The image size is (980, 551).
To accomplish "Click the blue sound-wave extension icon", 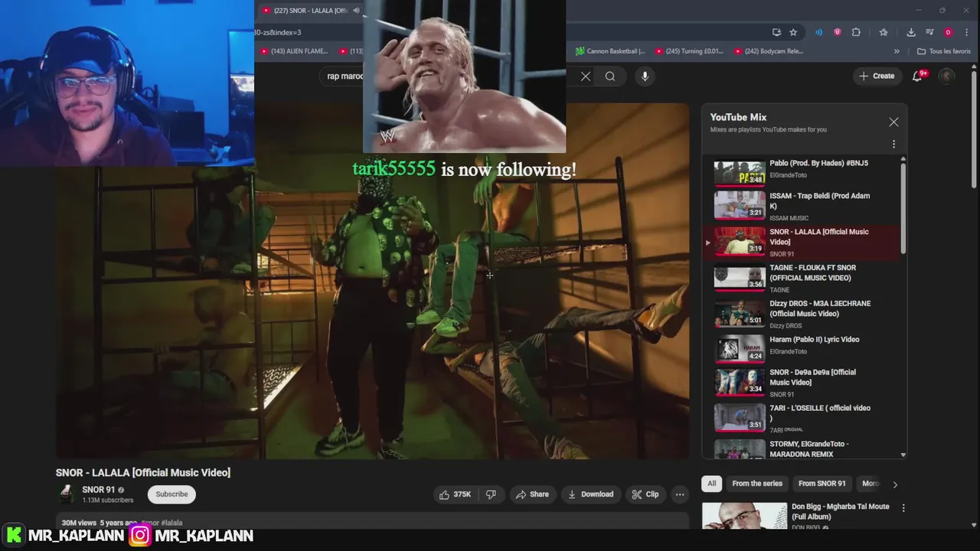I will tap(818, 32).
